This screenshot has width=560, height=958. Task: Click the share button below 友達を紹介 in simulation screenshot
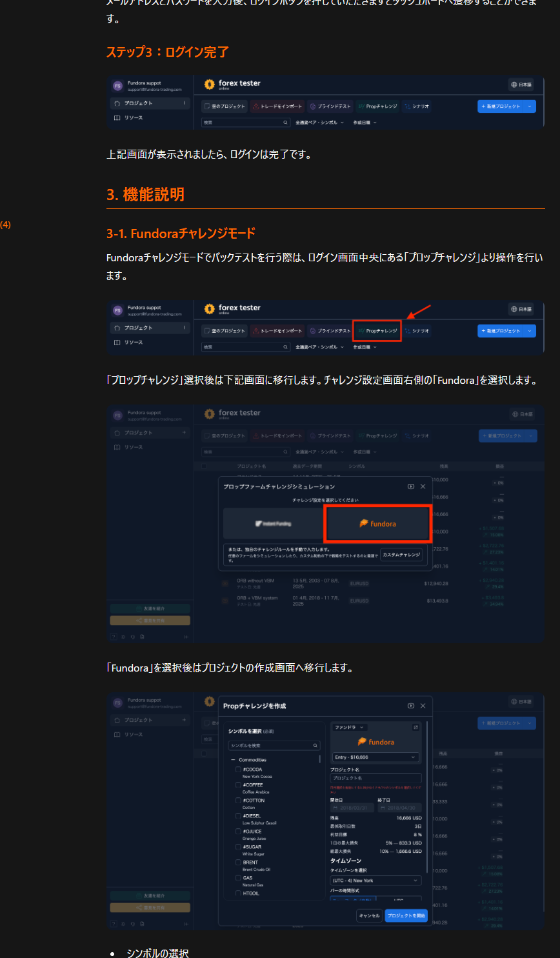coord(150,621)
